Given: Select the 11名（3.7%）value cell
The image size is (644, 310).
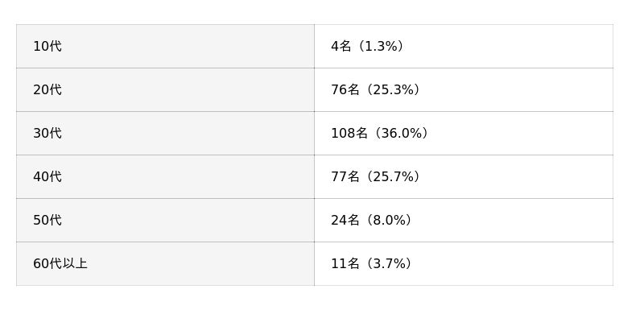Looking at the screenshot, I should coord(464,264).
